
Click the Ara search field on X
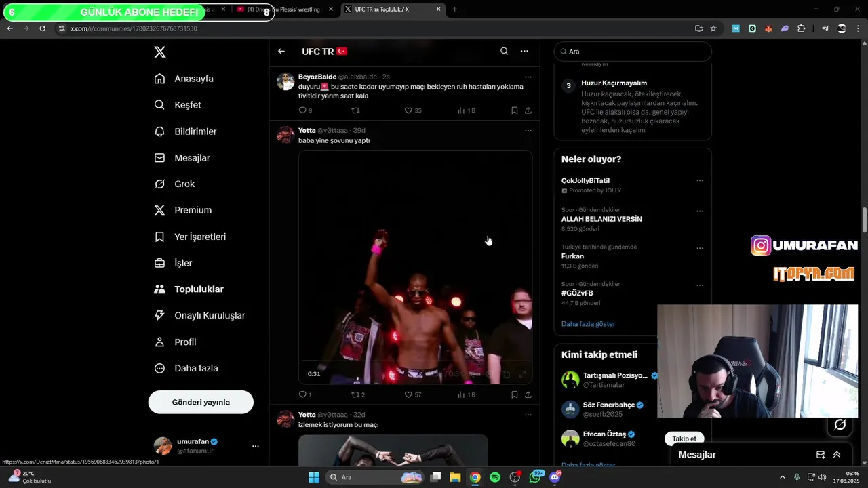[633, 52]
